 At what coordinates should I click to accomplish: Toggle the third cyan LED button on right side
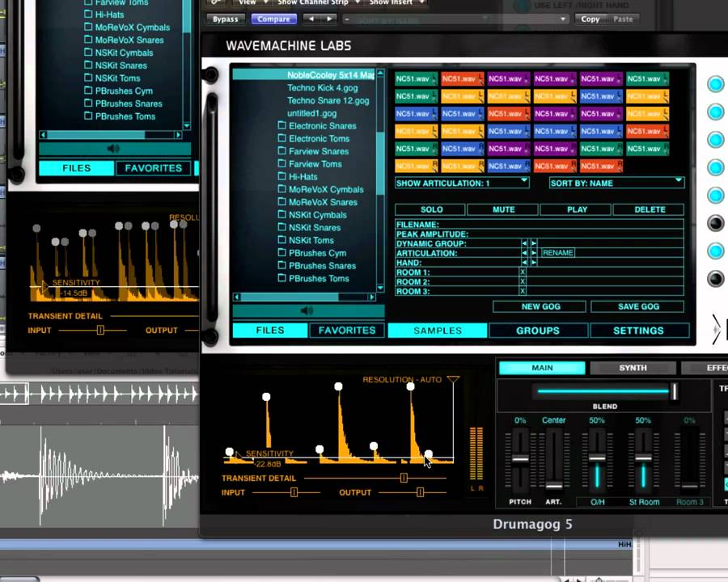[x=716, y=140]
